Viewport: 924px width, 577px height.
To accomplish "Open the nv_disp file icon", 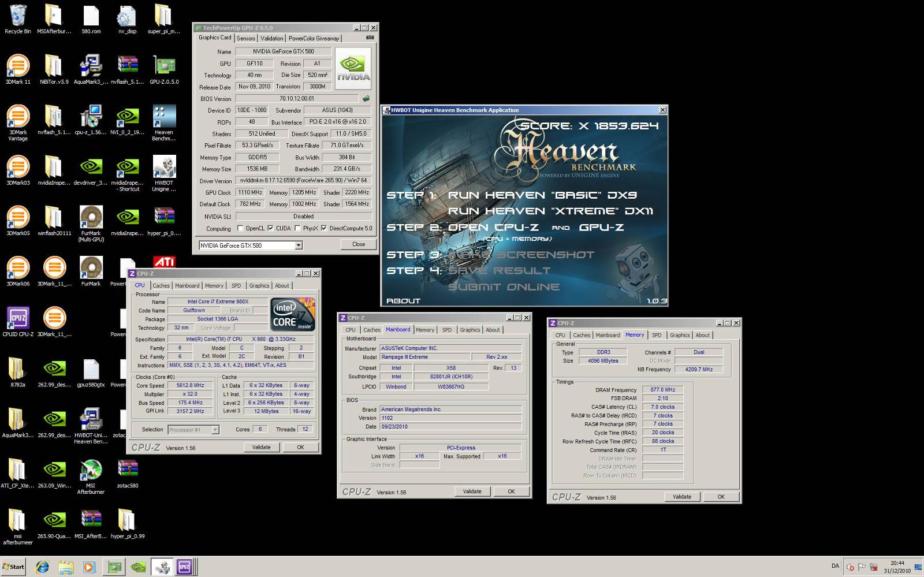I will click(x=127, y=19).
